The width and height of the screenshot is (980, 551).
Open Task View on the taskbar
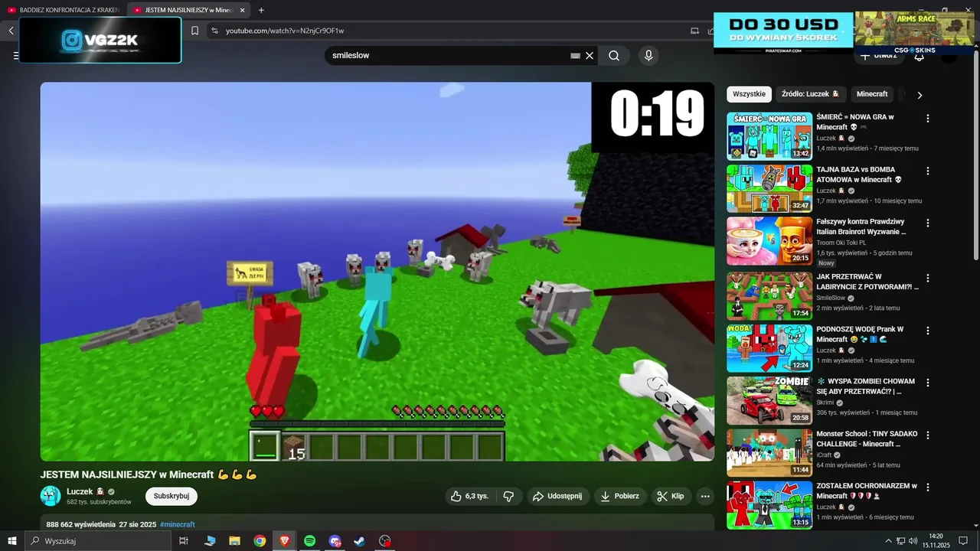click(184, 541)
